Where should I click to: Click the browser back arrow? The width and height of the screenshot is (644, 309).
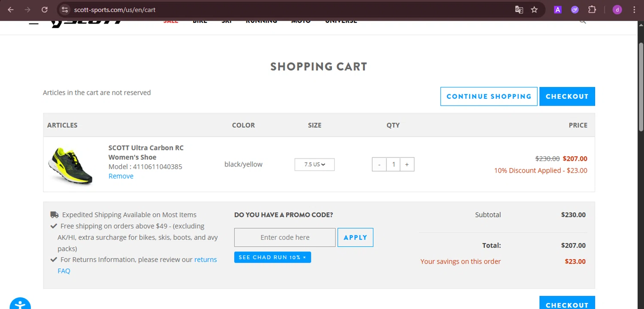(x=11, y=9)
